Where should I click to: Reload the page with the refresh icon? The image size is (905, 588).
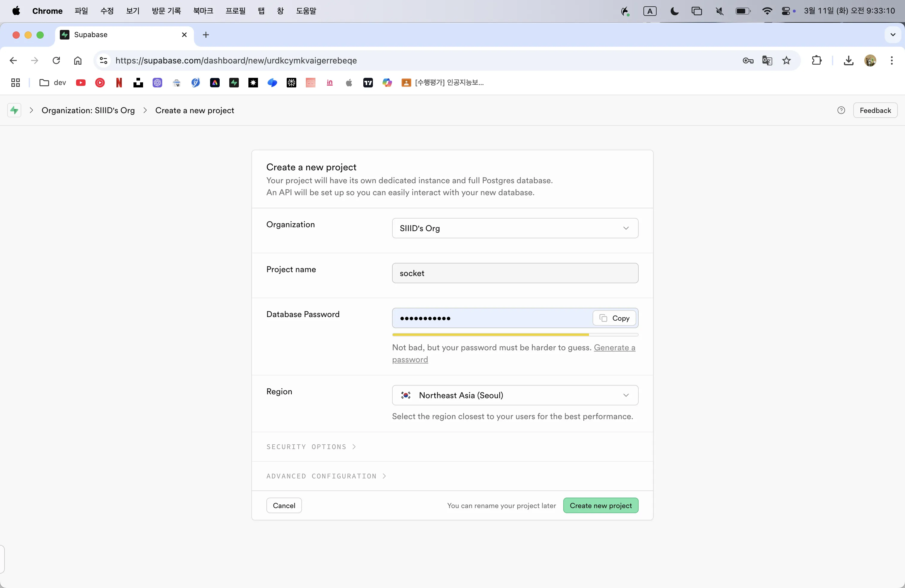(56, 60)
